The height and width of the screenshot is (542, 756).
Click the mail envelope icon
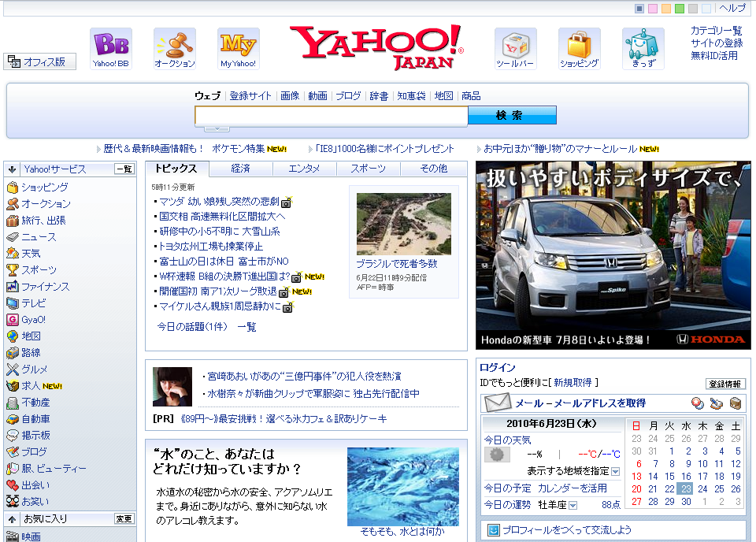497,403
